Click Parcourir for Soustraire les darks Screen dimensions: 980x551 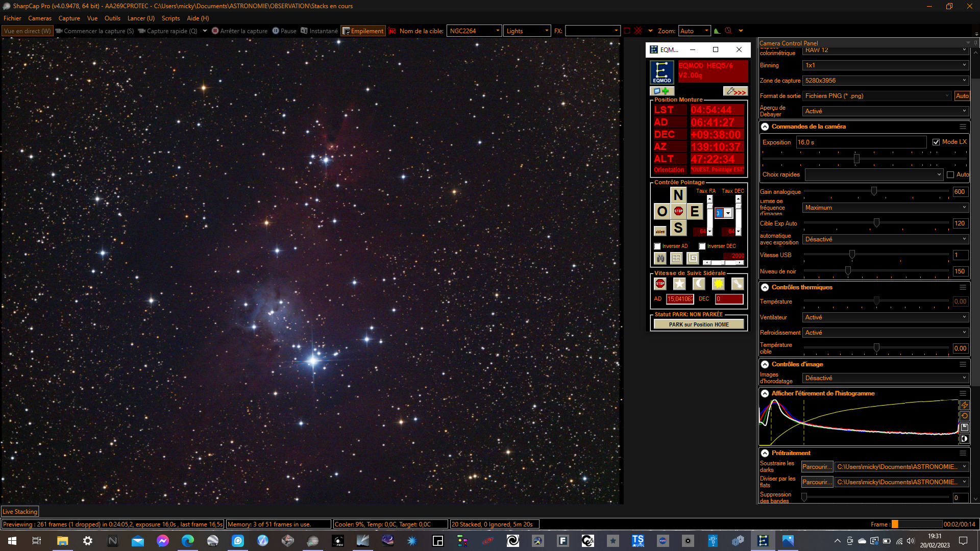(x=817, y=467)
